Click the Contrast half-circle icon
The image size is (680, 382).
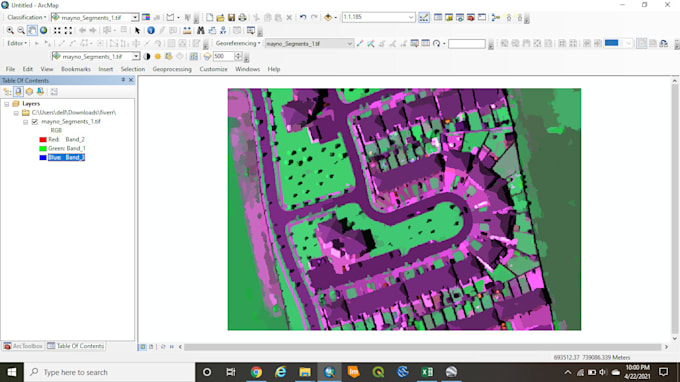[147, 56]
